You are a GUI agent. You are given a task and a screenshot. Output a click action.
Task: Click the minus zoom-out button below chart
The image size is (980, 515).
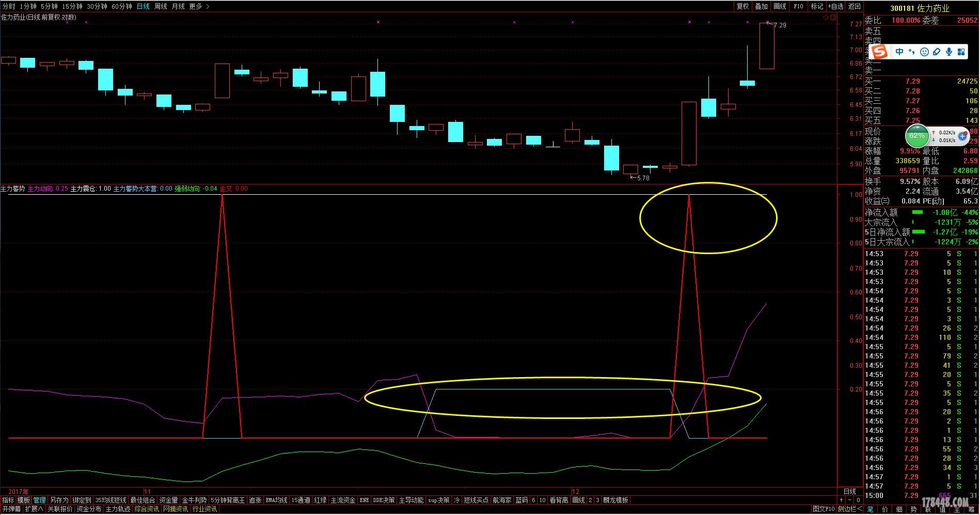tap(850, 500)
